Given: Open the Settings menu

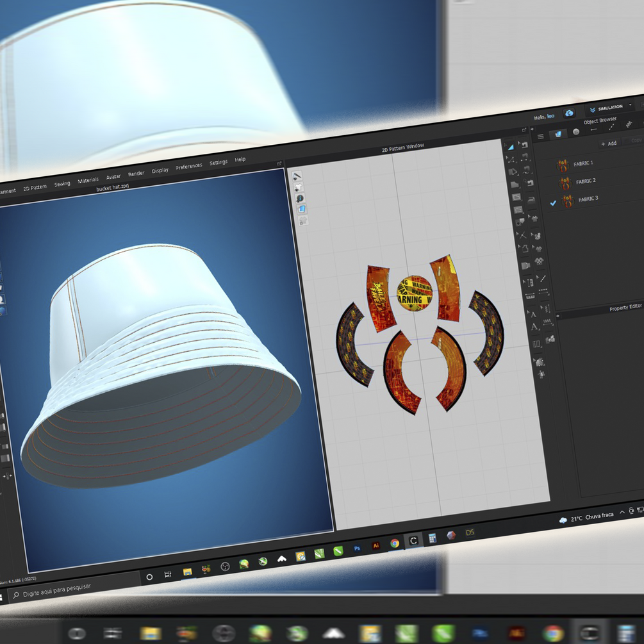Looking at the screenshot, I should (218, 162).
